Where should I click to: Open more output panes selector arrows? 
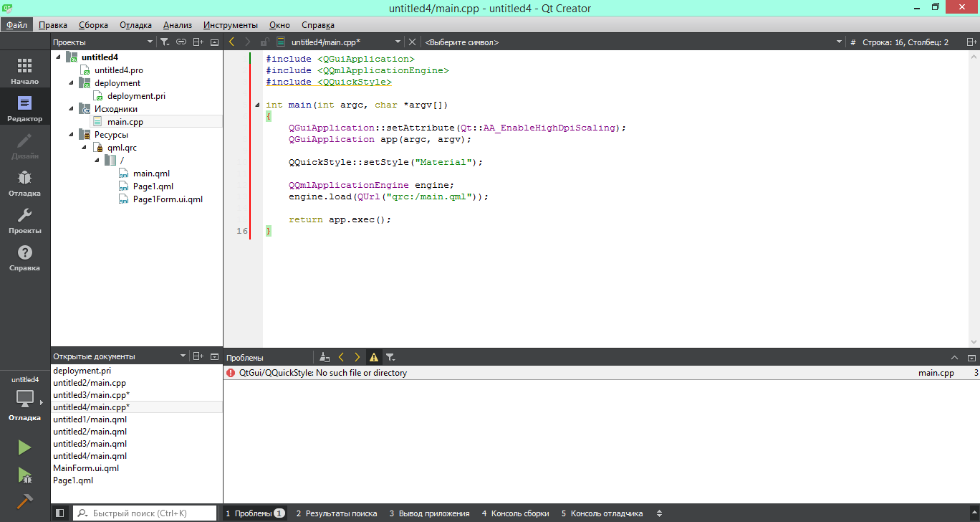click(659, 513)
